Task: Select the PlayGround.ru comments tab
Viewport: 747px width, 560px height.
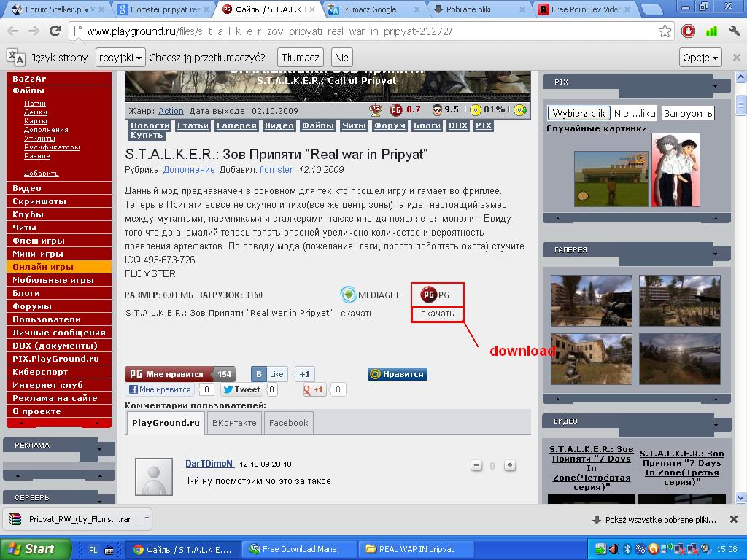Action: pos(166,423)
